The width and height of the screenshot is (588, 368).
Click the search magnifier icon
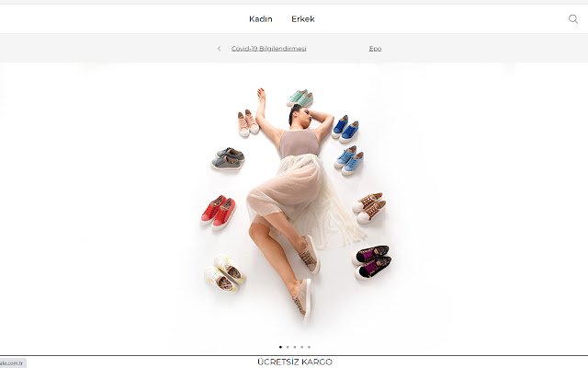tap(573, 19)
